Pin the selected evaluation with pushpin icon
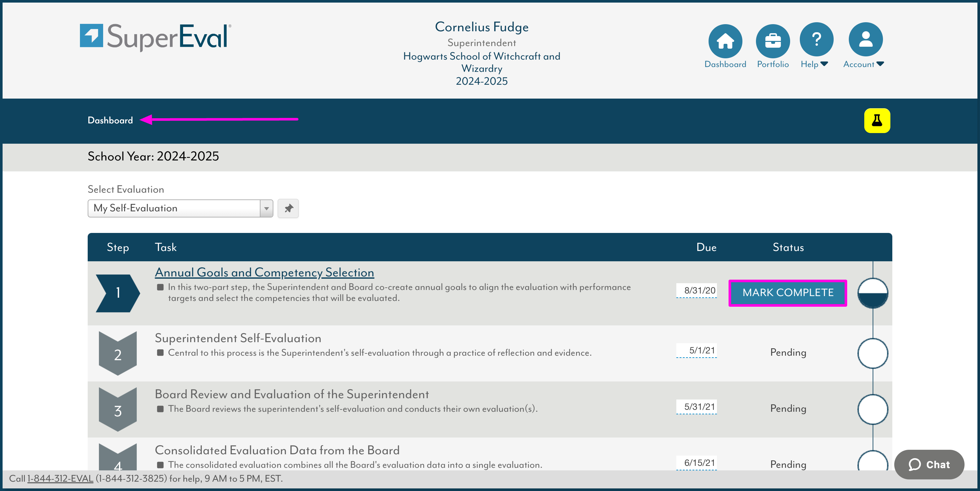This screenshot has height=491, width=980. tap(289, 208)
